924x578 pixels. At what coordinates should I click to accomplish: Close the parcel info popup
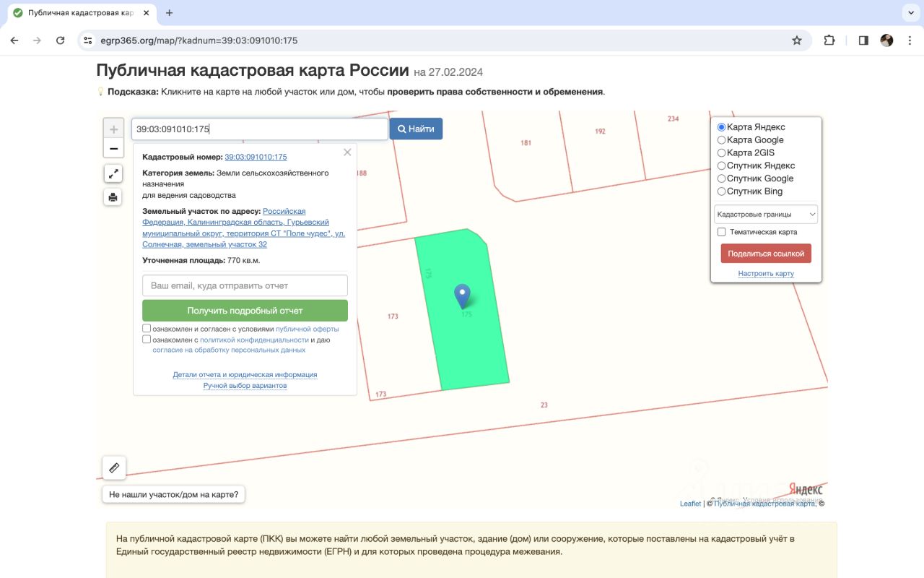coord(347,152)
